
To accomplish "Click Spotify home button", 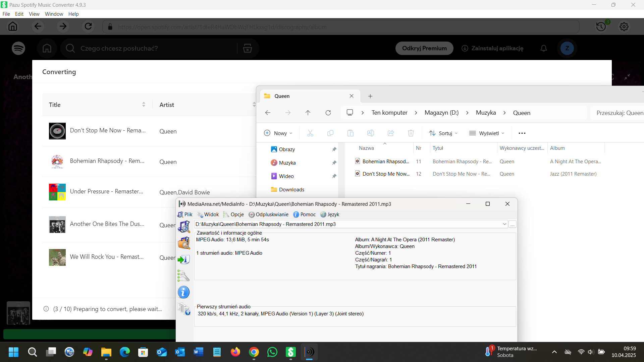I will point(47,48).
